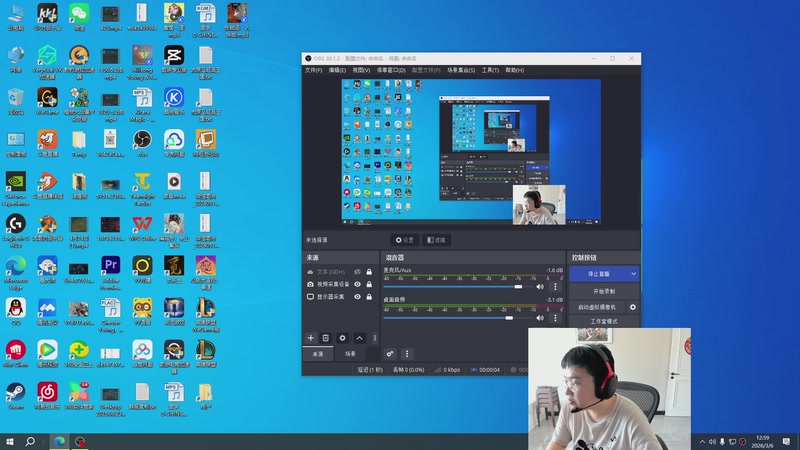Click the 麦克风/Aux volume slider handle
Viewport: 800px width, 450px height.
point(518,287)
